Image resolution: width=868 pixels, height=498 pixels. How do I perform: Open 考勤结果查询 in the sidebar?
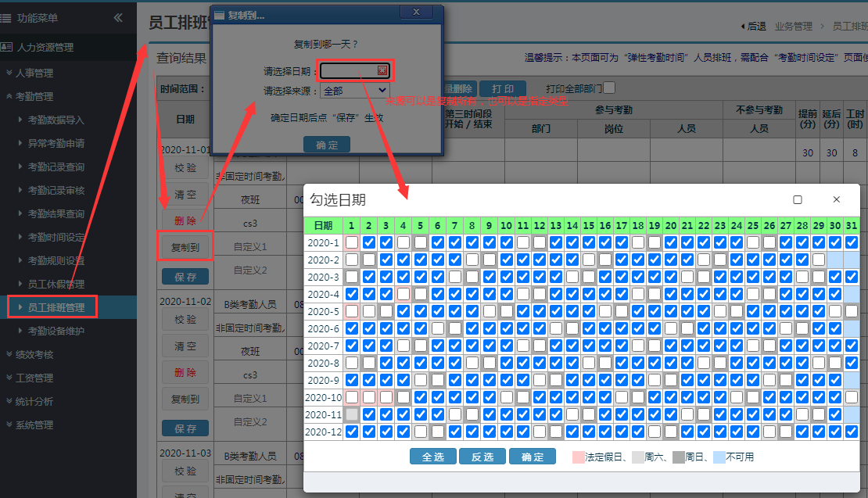coord(56,213)
